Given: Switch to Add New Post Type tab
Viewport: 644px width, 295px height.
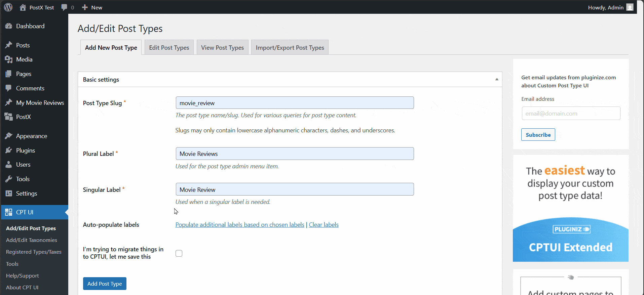Looking at the screenshot, I should 111,47.
